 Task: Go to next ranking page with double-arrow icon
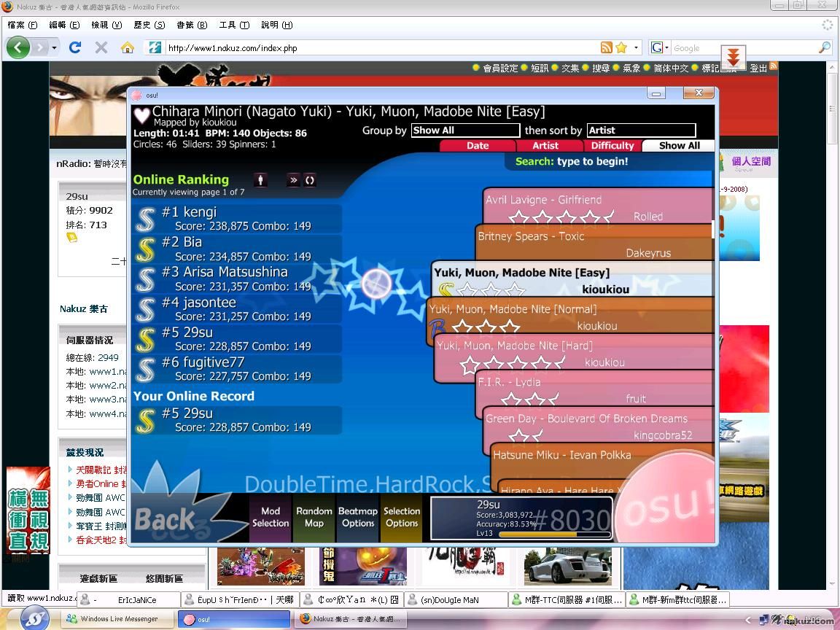(293, 180)
